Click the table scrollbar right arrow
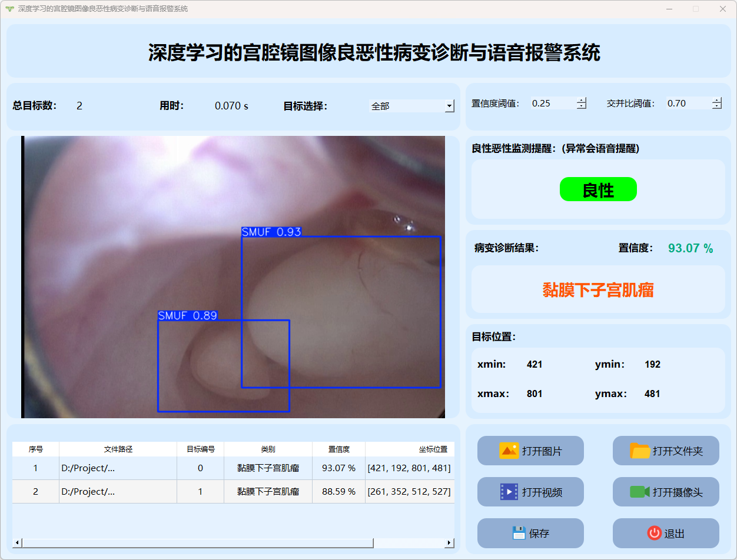The image size is (737, 560). [449, 543]
